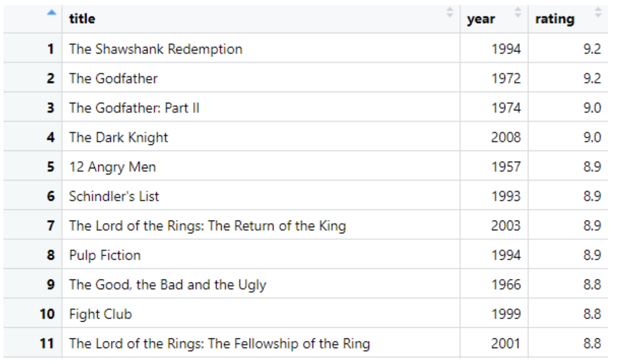Viewport: 621px width, 364px height.
Task: Click the rating cell for The Godfather
Action: click(x=592, y=79)
